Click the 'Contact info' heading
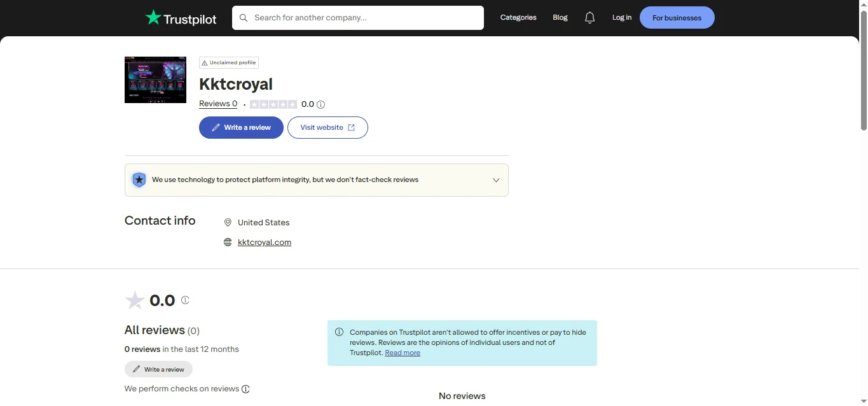 pyautogui.click(x=160, y=221)
